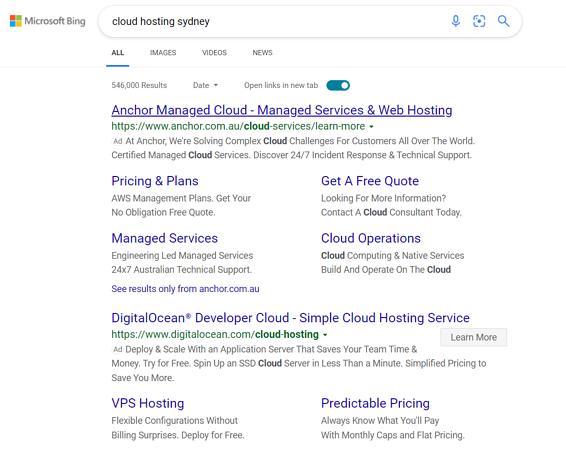Click the Microsoft Bing logo
This screenshot has height=454, width=566.
tap(48, 21)
